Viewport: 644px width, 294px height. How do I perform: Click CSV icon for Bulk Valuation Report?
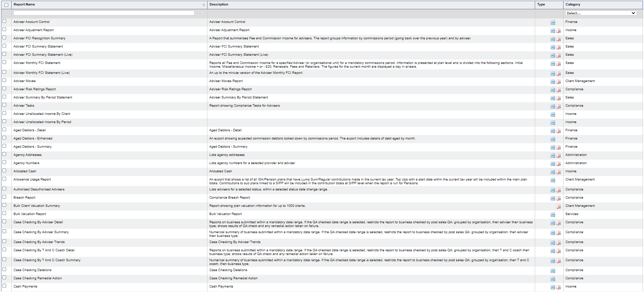pyautogui.click(x=553, y=215)
